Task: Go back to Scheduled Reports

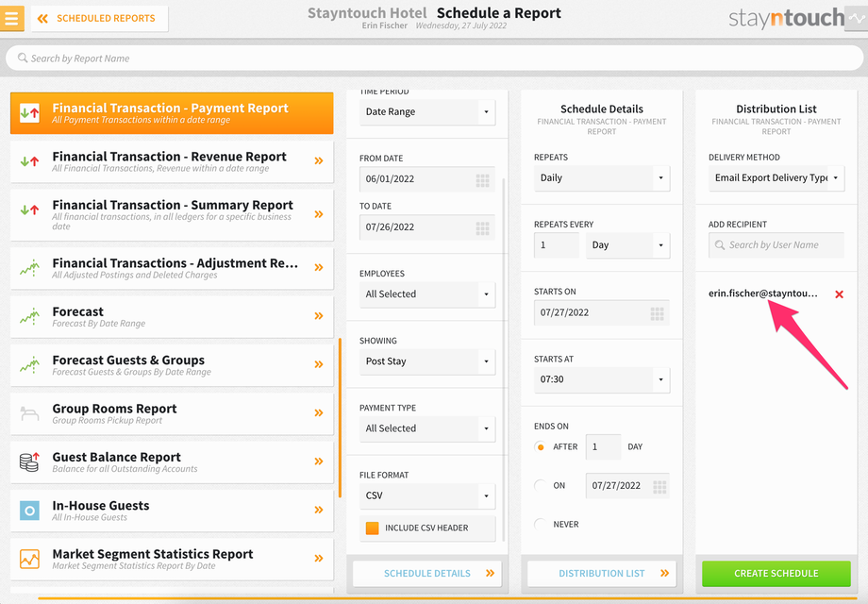Action: 100,18
